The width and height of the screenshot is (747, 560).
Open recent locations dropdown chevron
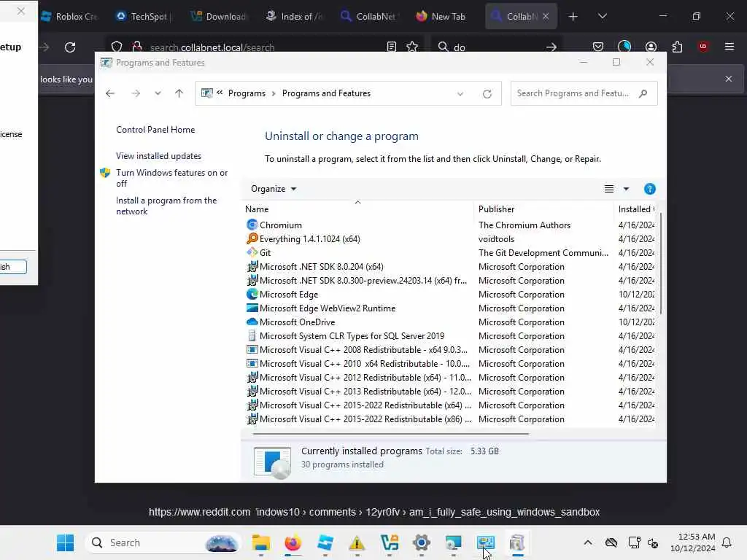pos(158,93)
